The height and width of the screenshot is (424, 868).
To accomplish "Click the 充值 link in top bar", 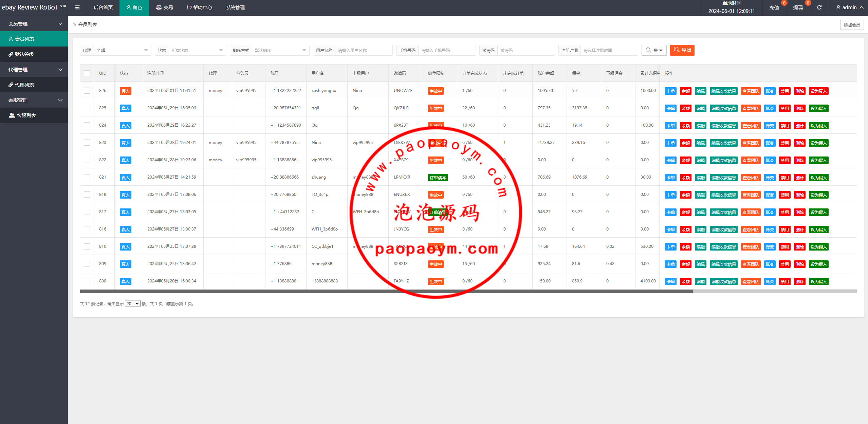I will 774,7.
